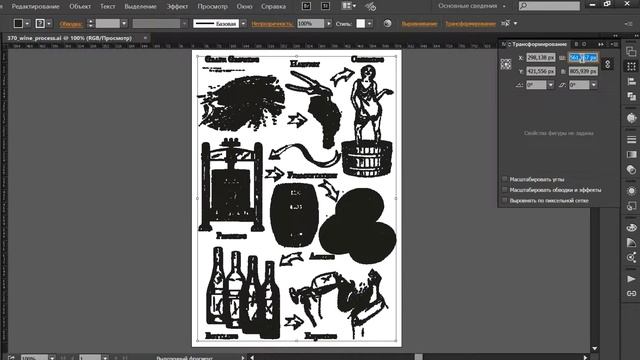Click the GPU performance rocket icon
This screenshot has height=360, width=640.
tap(371, 7)
